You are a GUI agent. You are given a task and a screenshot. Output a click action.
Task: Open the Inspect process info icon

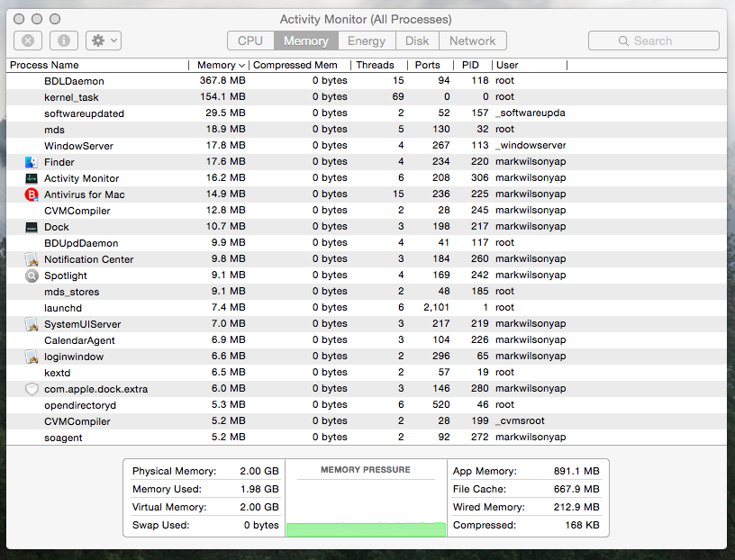(64, 41)
